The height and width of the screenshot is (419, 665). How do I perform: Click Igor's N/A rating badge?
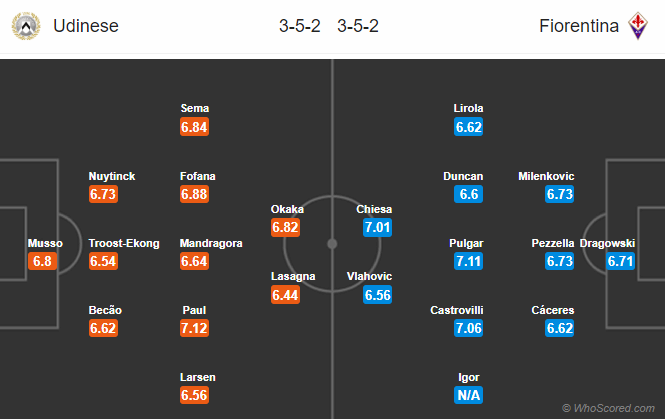[468, 395]
